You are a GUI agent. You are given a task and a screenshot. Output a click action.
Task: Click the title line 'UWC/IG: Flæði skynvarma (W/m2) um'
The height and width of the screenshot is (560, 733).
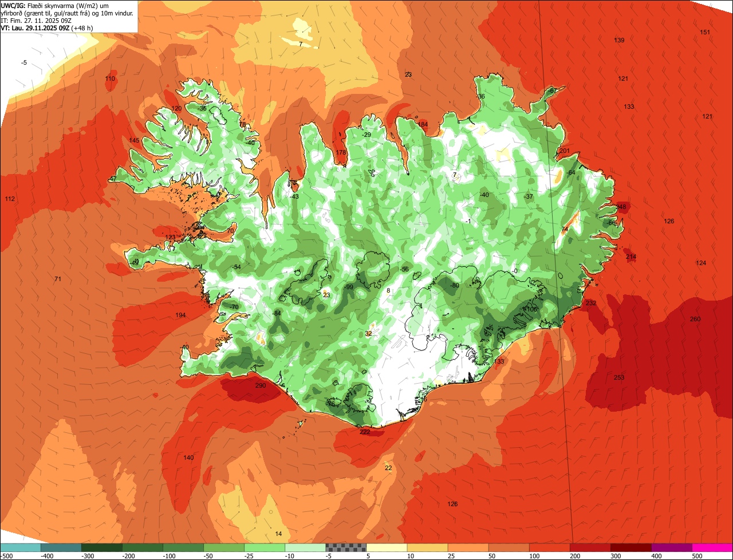tap(55, 5)
